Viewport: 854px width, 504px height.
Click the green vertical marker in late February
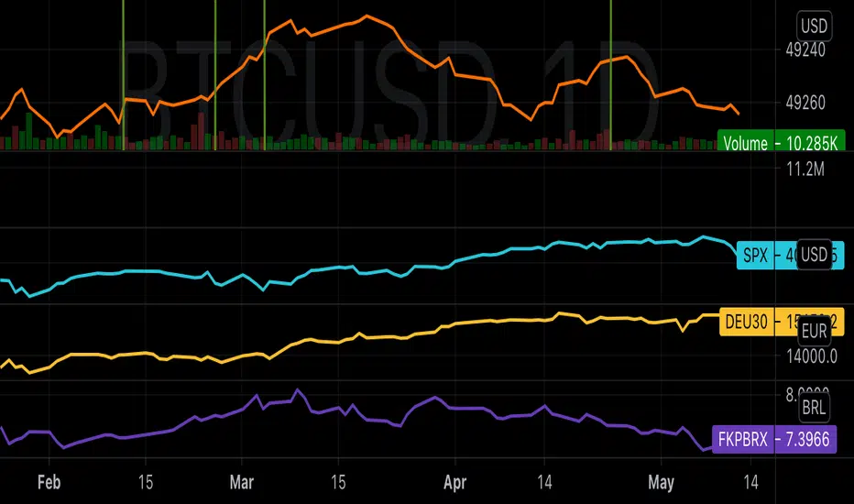coord(215,75)
